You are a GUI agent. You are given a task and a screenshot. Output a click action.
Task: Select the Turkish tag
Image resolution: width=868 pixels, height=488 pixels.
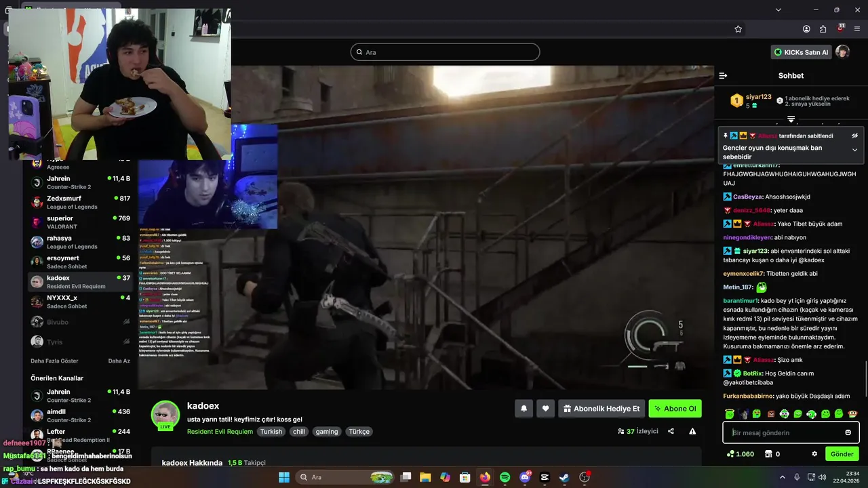tap(271, 432)
